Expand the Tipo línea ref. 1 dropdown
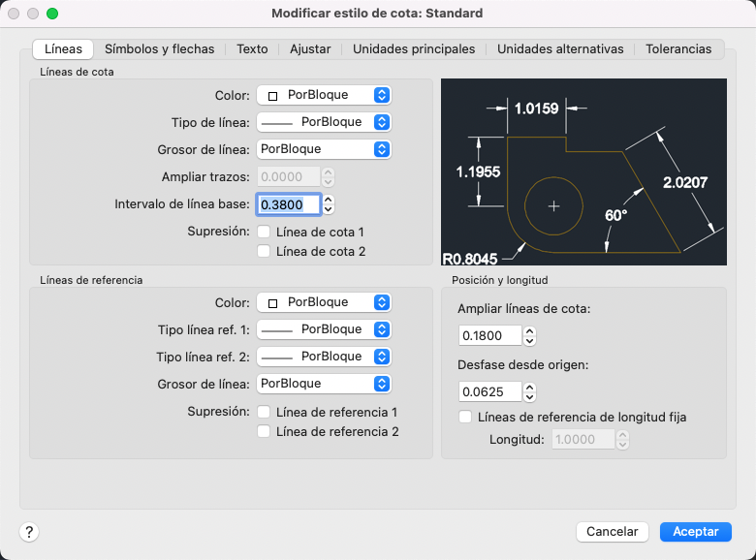Screen dimensions: 756x560 [x=324, y=329]
